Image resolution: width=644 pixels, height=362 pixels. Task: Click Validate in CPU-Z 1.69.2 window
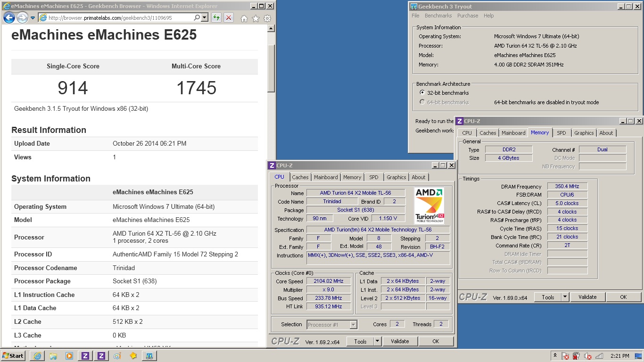pyautogui.click(x=400, y=341)
